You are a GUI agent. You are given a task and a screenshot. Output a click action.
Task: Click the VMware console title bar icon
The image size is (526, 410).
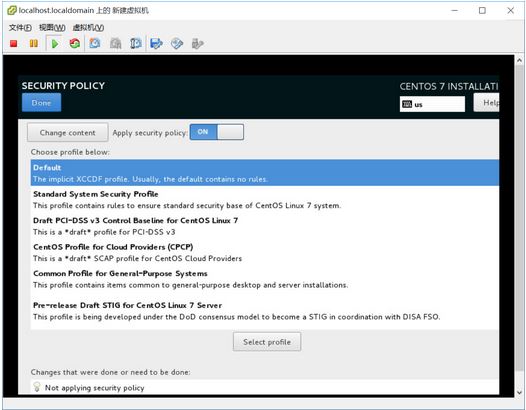click(x=12, y=10)
